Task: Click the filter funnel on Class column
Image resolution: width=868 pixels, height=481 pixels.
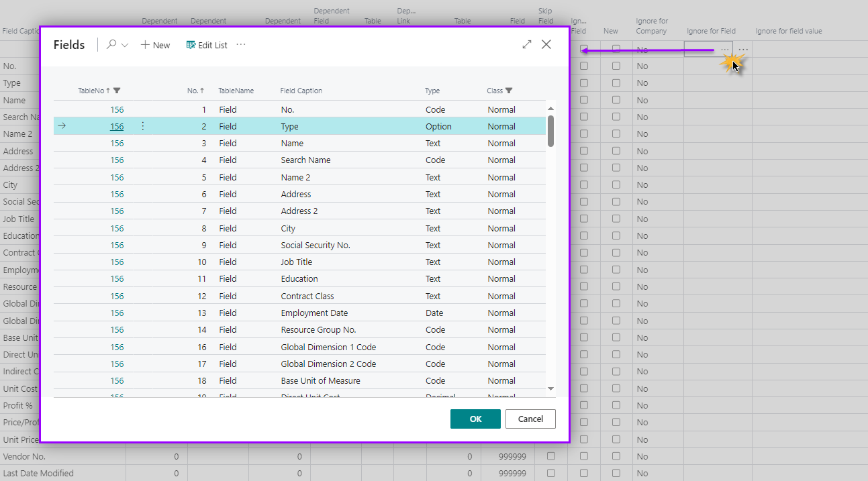Action: coord(509,91)
